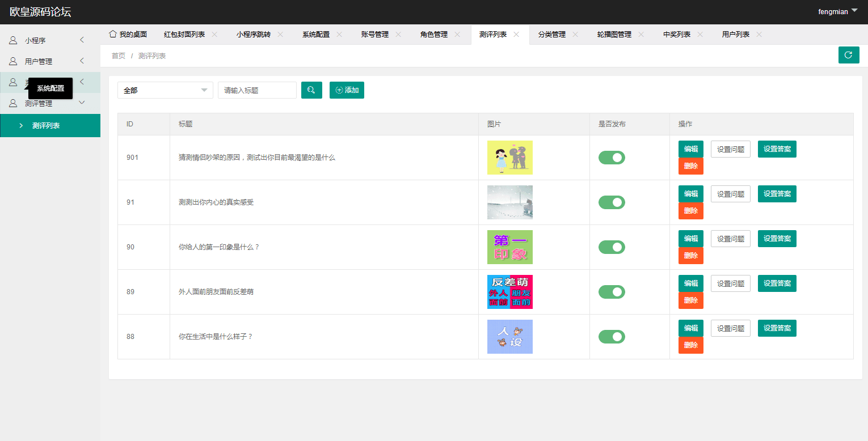This screenshot has height=441, width=868.
Task: Click the home icon on 我的桌面 tab
Action: click(x=113, y=34)
